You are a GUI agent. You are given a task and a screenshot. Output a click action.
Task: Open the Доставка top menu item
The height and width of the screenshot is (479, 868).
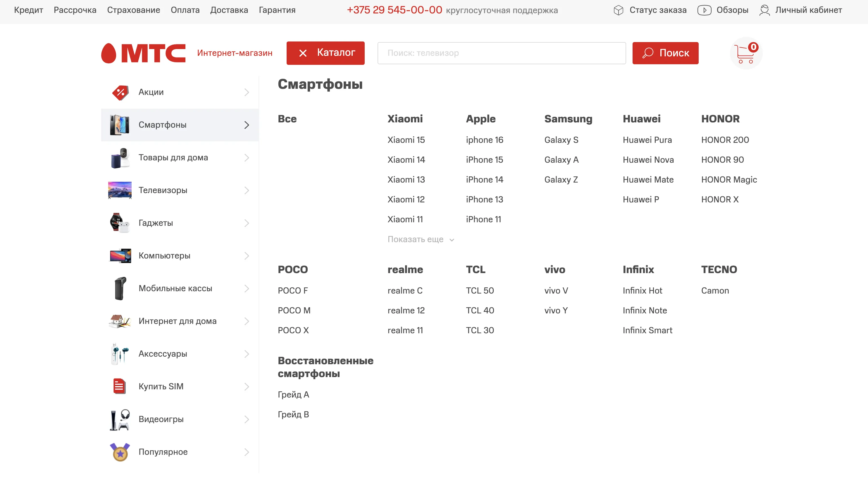point(229,10)
